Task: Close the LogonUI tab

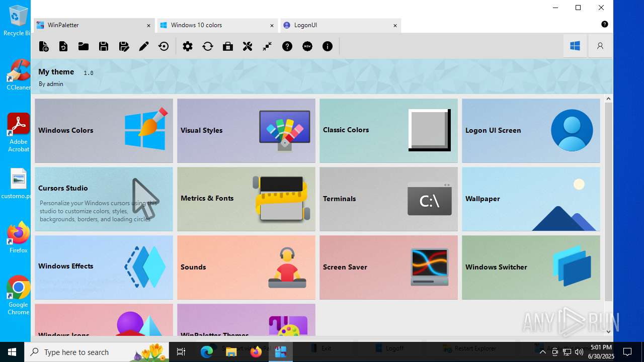Action: (395, 26)
